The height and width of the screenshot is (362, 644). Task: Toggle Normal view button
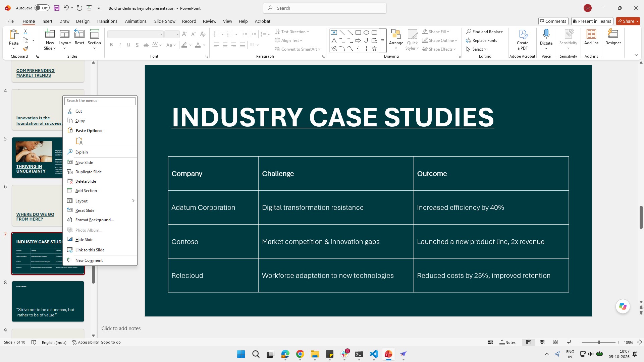click(x=528, y=342)
